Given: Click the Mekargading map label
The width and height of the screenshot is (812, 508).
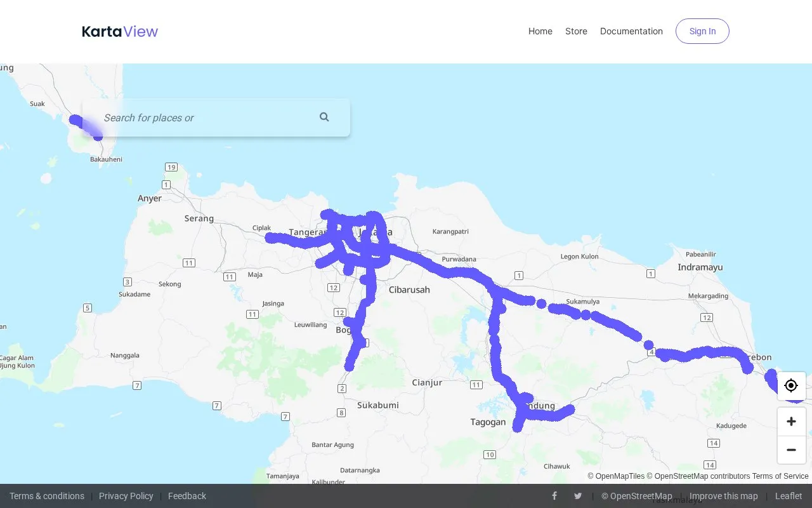Looking at the screenshot, I should click(x=709, y=296).
